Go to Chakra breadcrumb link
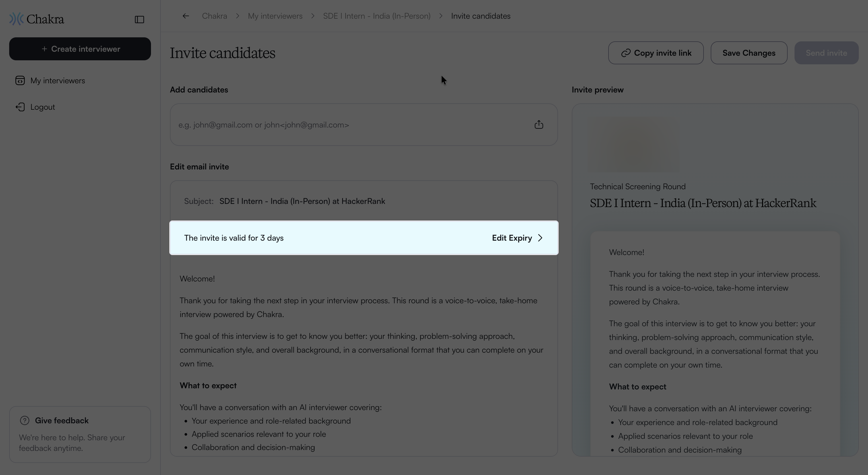Screen dimensions: 868x475 click(214, 16)
